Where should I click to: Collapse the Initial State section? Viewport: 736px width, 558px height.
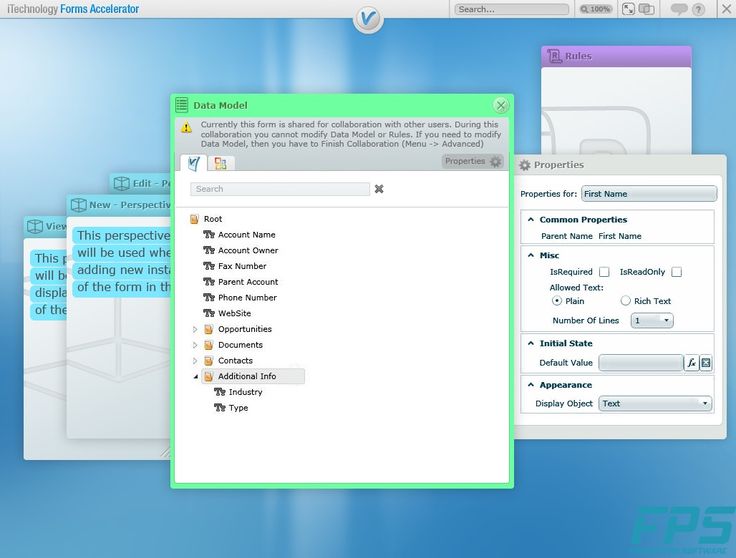click(531, 344)
